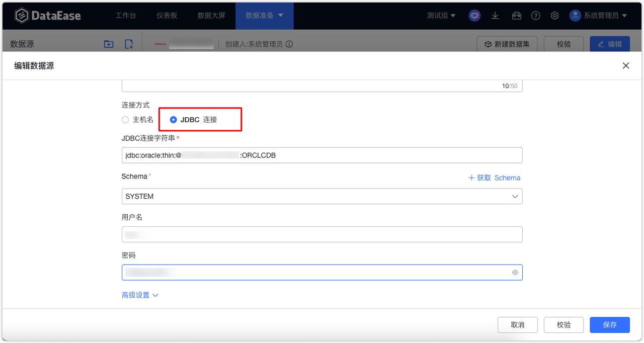Select the 主机名 connection radio button
The width and height of the screenshot is (644, 343).
(125, 120)
